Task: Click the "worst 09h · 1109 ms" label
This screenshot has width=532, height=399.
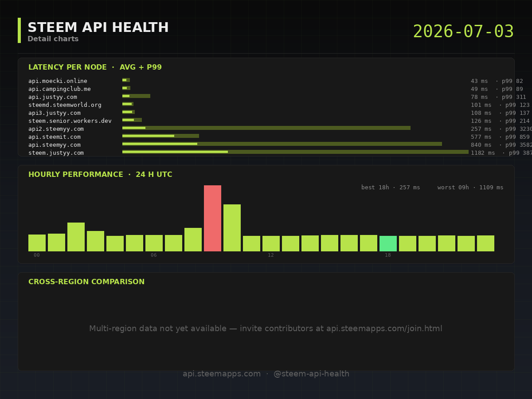Action: click(470, 188)
